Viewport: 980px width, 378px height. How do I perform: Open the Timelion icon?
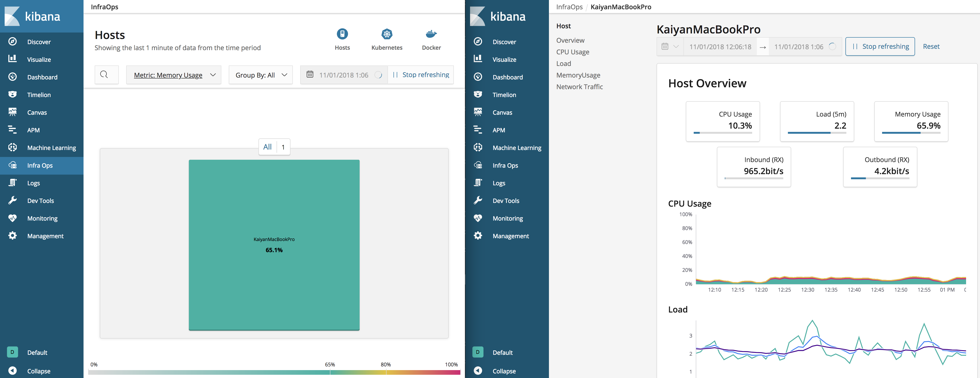[x=13, y=94]
